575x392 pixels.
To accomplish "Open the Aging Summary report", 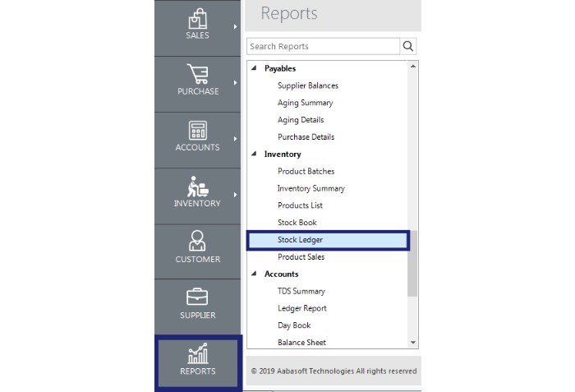I will pyautogui.click(x=305, y=103).
